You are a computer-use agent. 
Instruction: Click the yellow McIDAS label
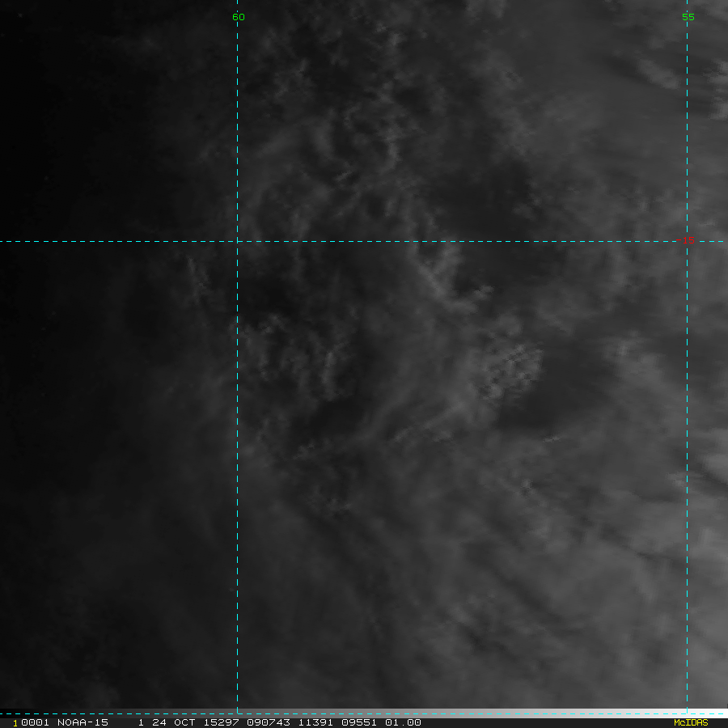[691, 722]
